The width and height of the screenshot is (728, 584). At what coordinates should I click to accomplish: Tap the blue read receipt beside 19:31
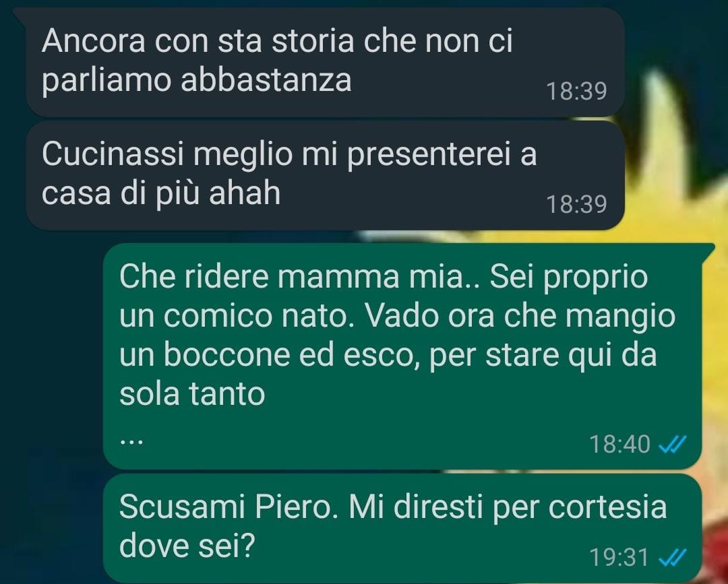click(672, 557)
